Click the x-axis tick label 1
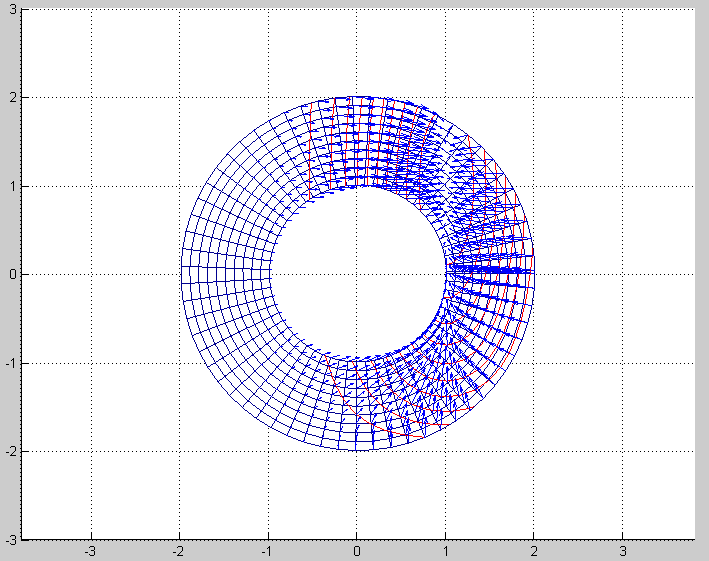709x561 pixels. pos(445,551)
